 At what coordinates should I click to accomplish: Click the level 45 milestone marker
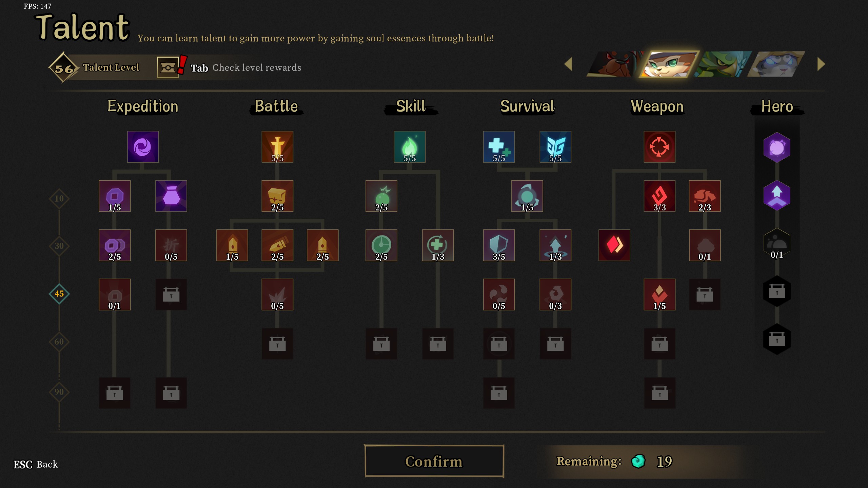[x=59, y=294]
